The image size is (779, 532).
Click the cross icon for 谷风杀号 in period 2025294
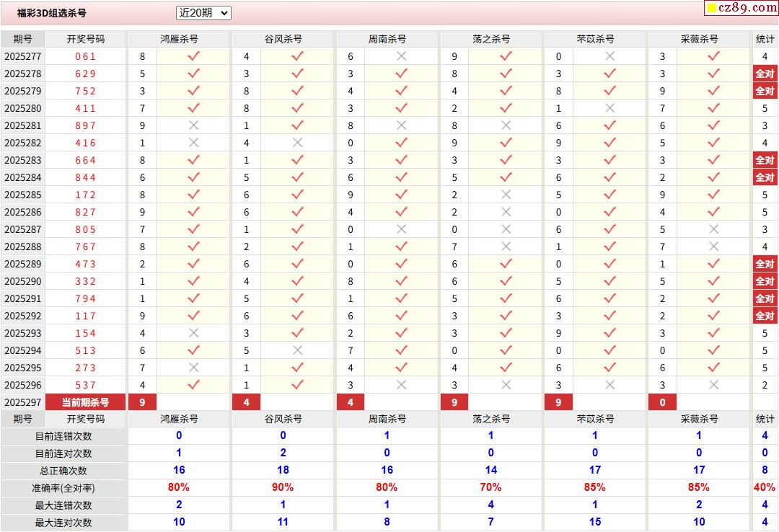pos(297,350)
